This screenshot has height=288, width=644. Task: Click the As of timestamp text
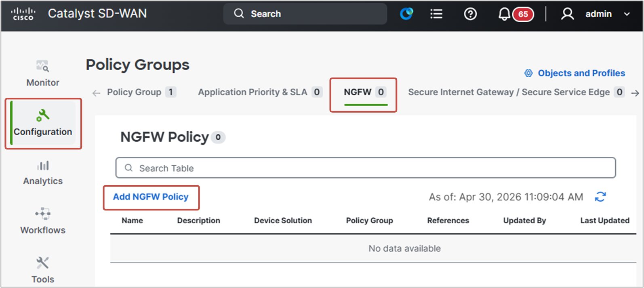pos(506,197)
